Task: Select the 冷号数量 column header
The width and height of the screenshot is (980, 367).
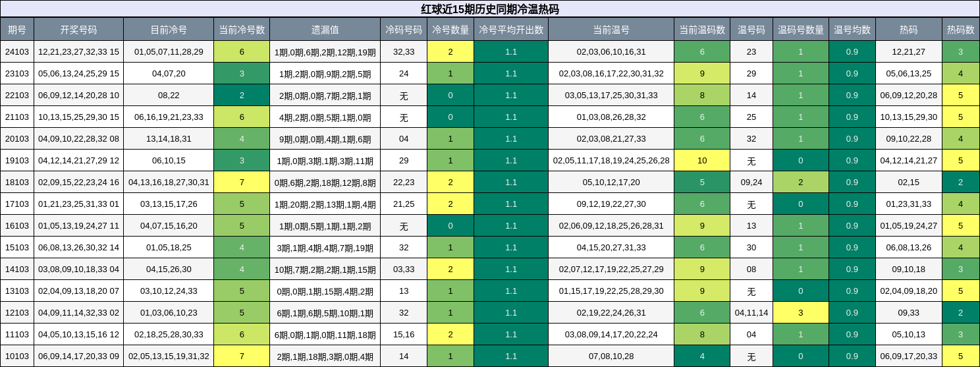Action: 450,30
